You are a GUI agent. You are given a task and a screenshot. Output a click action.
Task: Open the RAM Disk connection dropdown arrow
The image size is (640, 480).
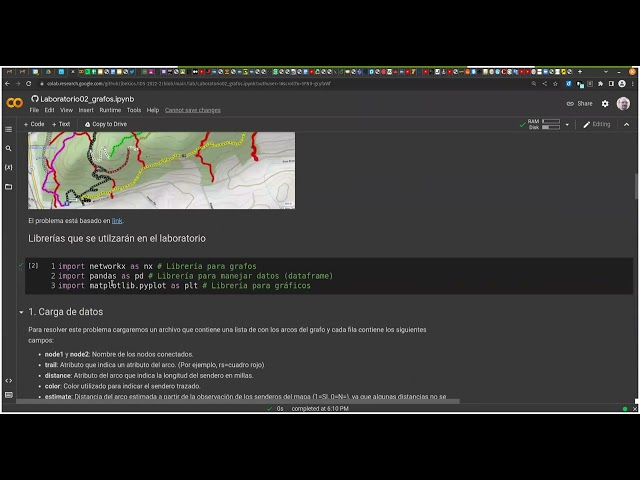[x=567, y=125]
